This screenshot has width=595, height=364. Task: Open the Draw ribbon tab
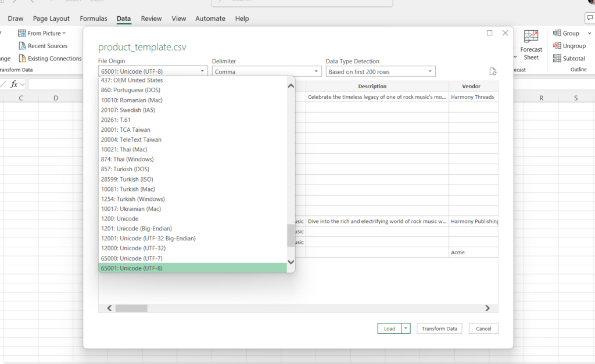(x=16, y=19)
